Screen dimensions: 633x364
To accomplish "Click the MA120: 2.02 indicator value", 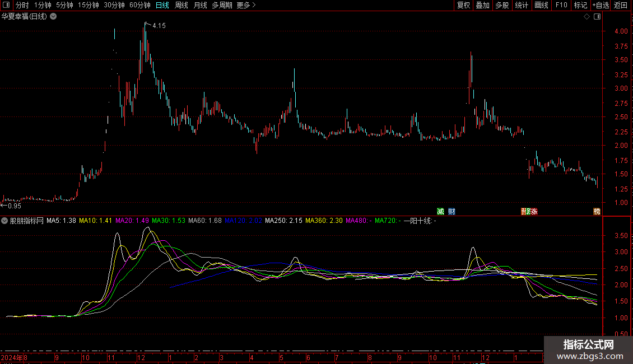I will [x=244, y=221].
